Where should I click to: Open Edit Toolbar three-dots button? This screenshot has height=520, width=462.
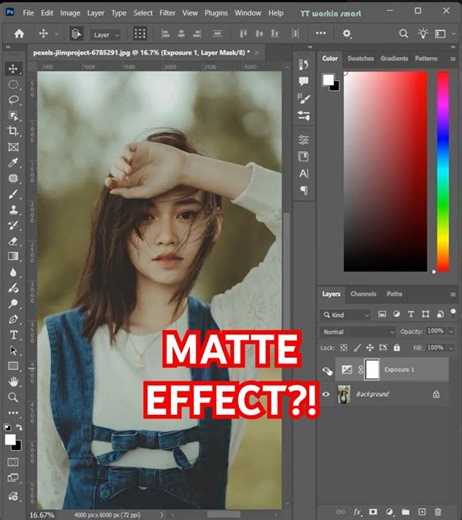13,413
